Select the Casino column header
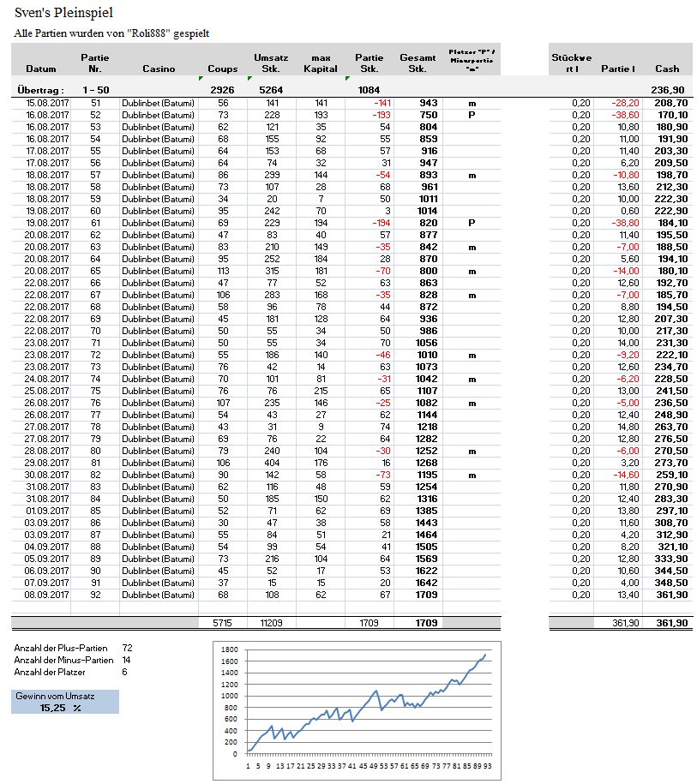 [x=158, y=69]
